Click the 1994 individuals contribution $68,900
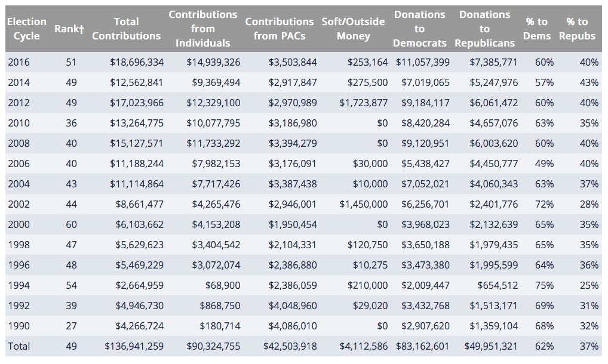Image resolution: width=608 pixels, height=364 pixels. point(222,285)
